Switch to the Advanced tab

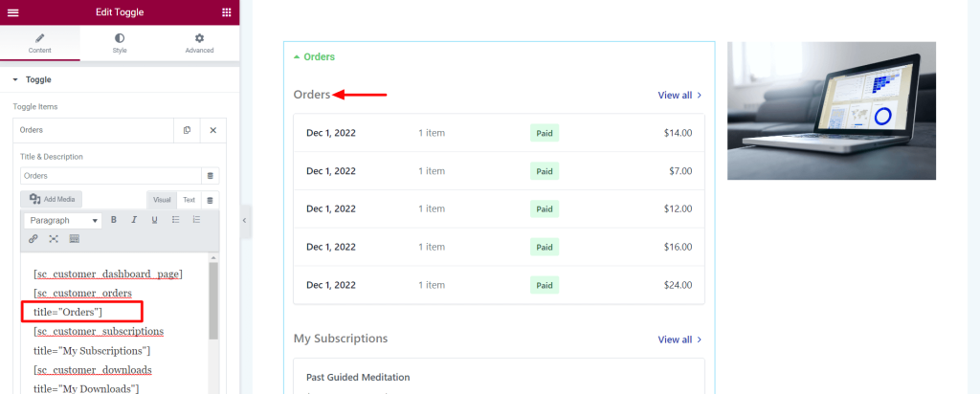(x=199, y=43)
